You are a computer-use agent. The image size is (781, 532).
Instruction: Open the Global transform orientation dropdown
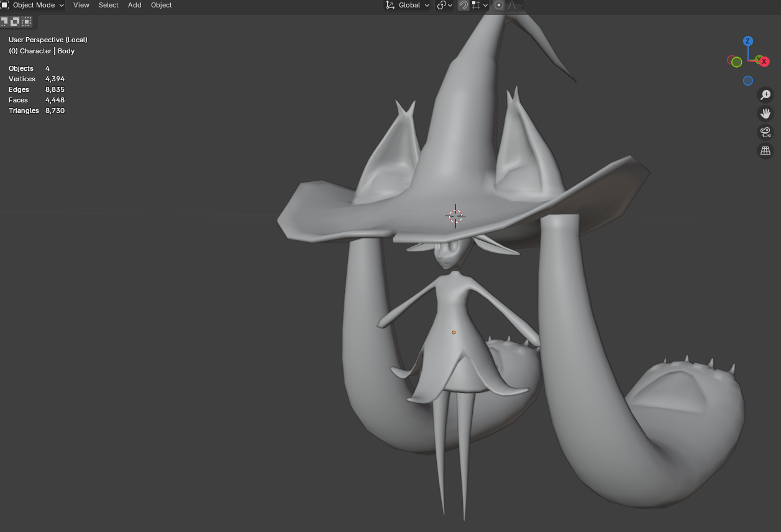tap(408, 5)
